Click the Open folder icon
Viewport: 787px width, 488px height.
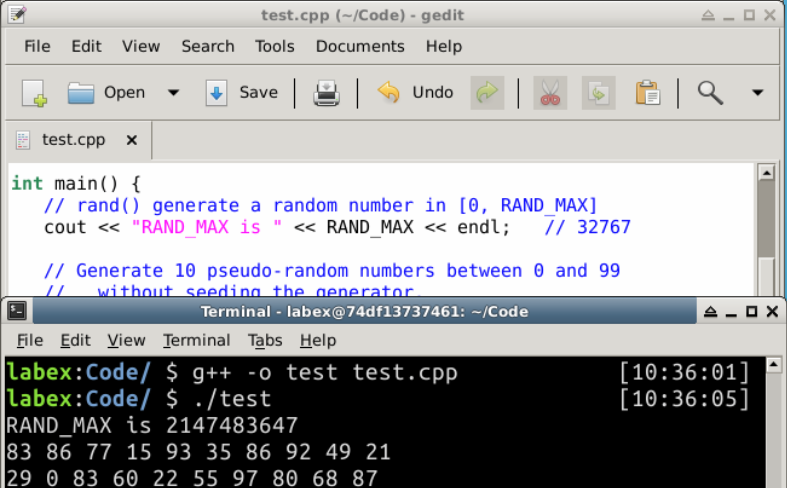81,93
